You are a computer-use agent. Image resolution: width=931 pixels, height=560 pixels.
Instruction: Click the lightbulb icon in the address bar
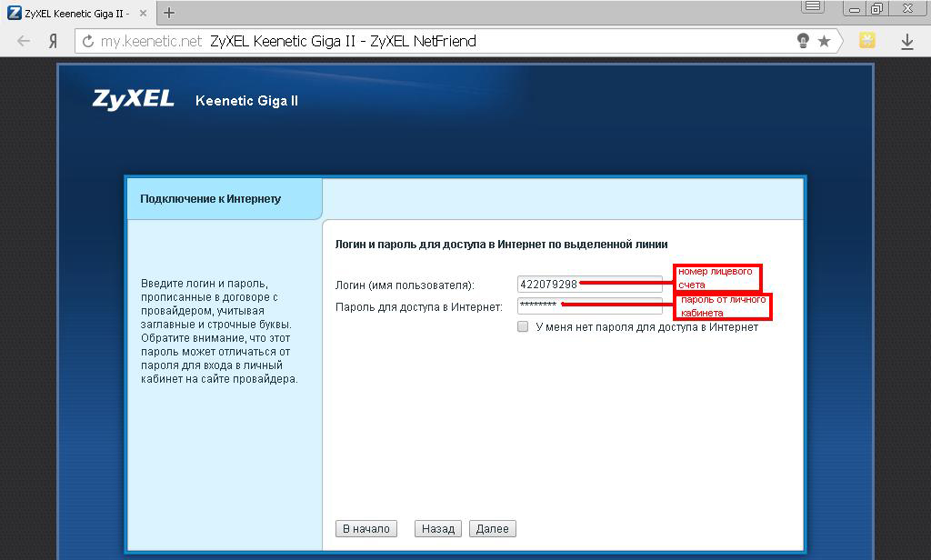click(x=803, y=41)
